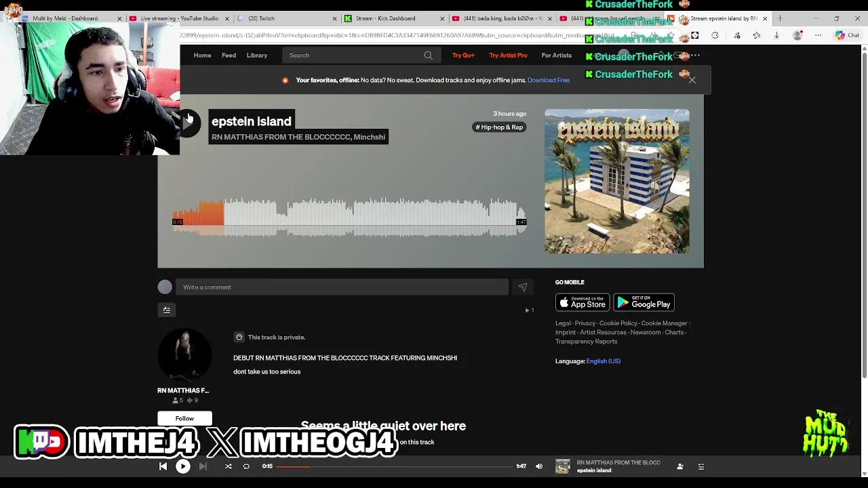Mute the volume speaker icon
The width and height of the screenshot is (868, 488).
[539, 466]
